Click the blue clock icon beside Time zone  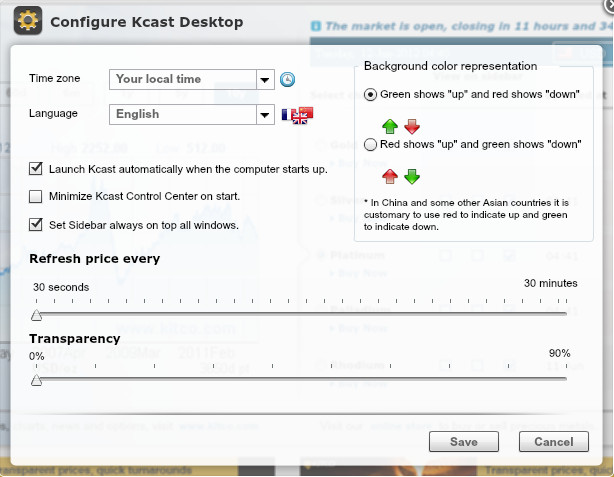click(x=287, y=80)
